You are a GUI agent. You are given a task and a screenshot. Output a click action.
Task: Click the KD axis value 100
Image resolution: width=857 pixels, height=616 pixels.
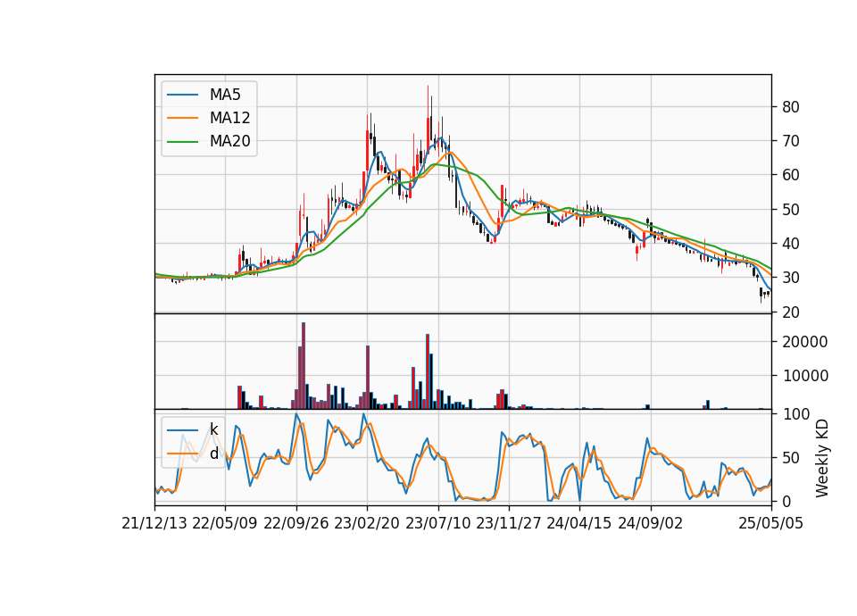coord(795,413)
